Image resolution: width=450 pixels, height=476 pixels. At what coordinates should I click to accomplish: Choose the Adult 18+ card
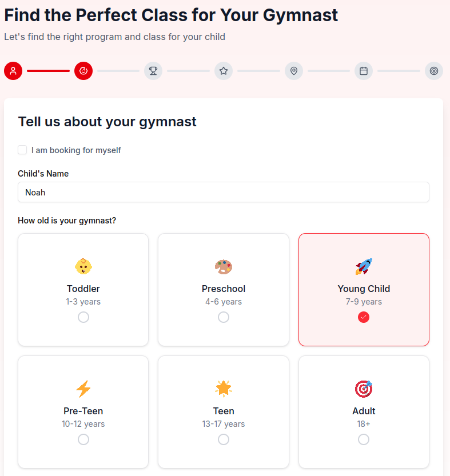tap(364, 411)
